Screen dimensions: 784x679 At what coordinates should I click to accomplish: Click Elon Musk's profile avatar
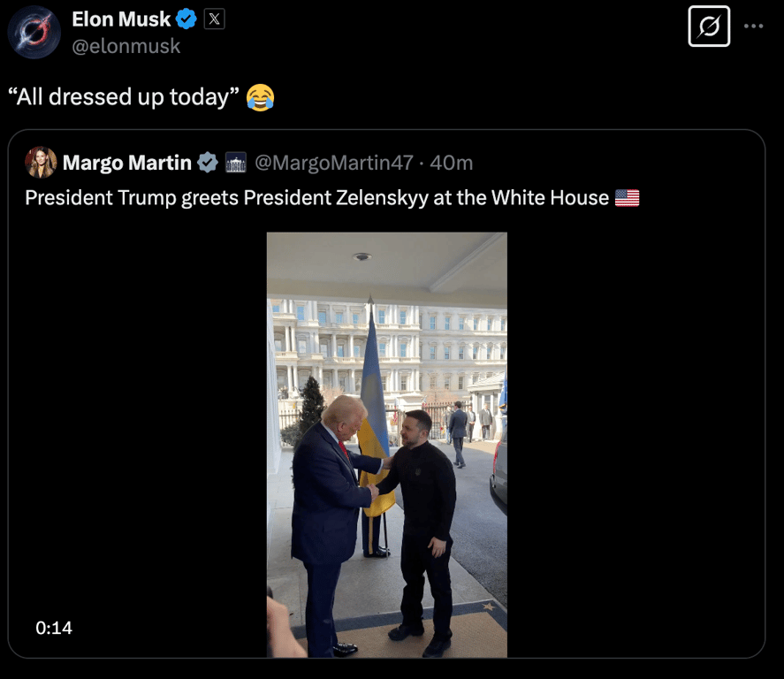coord(34,32)
